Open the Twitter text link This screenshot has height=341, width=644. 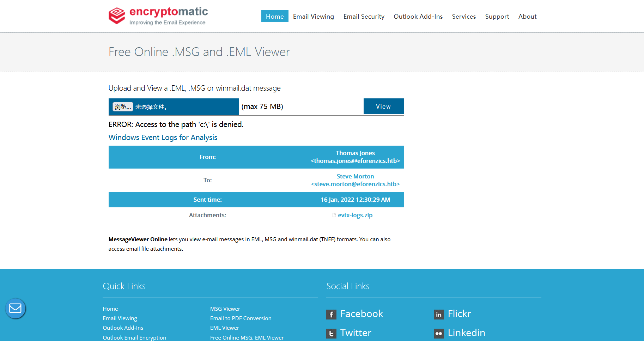[x=356, y=333]
